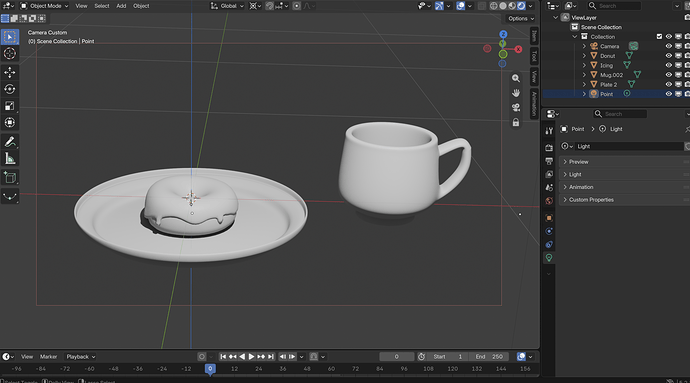Open the Object Mode dropdown

click(x=44, y=6)
